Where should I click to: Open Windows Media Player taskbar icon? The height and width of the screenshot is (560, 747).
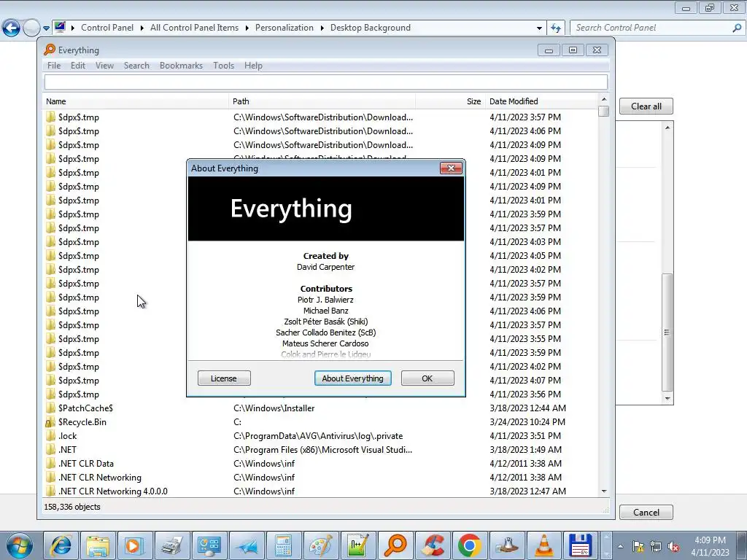tap(134, 545)
